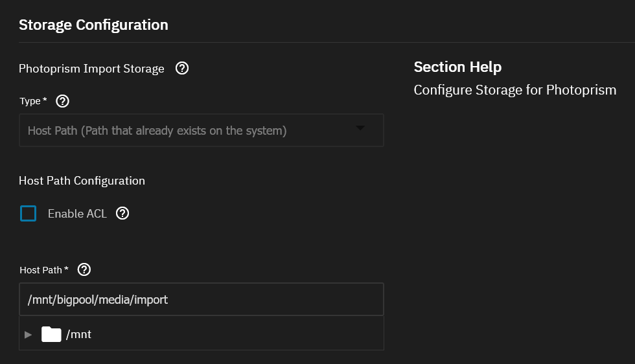
Task: Click the Host Path Configuration label
Action: click(82, 181)
